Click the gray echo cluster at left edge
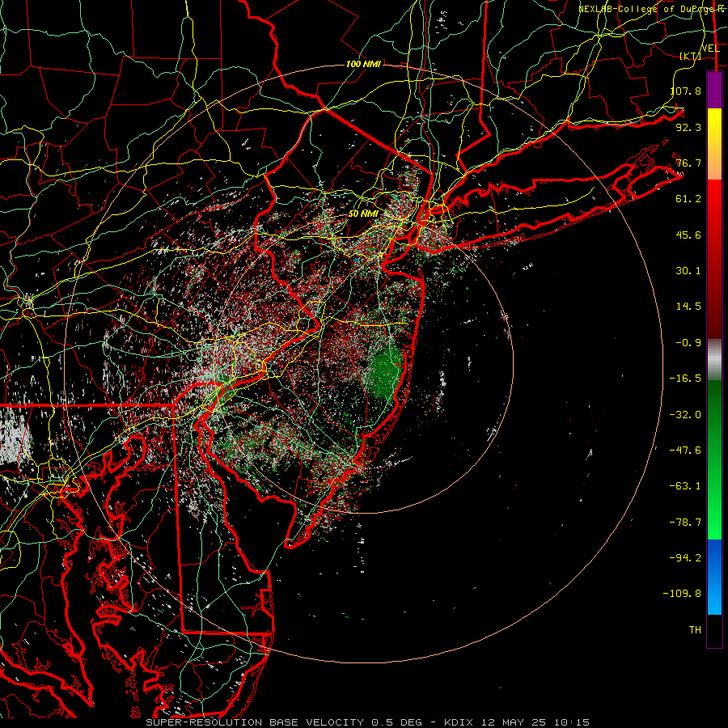728x728 pixels. coord(15,438)
